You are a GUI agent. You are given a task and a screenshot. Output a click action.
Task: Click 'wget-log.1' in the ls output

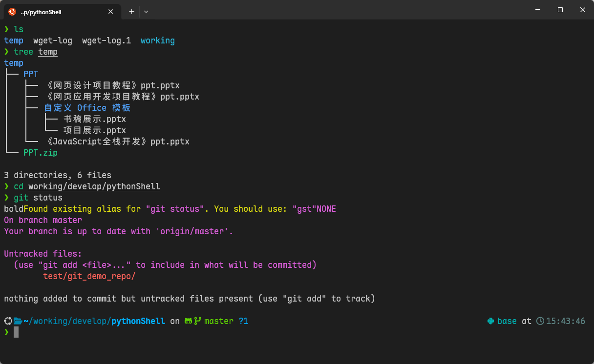coord(106,40)
